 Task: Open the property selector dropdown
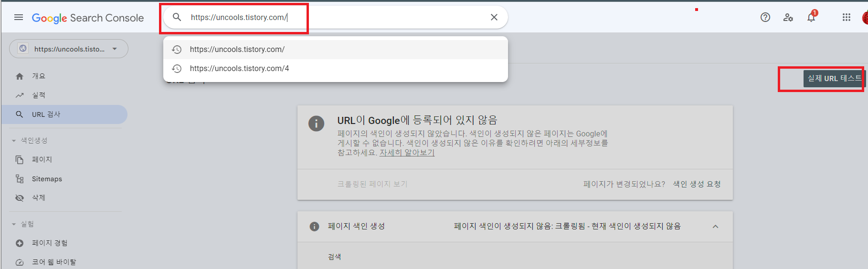[69, 49]
